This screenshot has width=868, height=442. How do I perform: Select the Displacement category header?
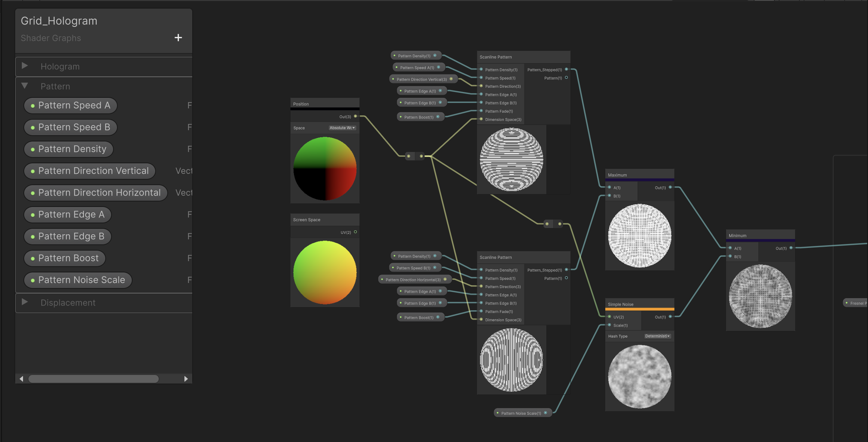(x=68, y=302)
